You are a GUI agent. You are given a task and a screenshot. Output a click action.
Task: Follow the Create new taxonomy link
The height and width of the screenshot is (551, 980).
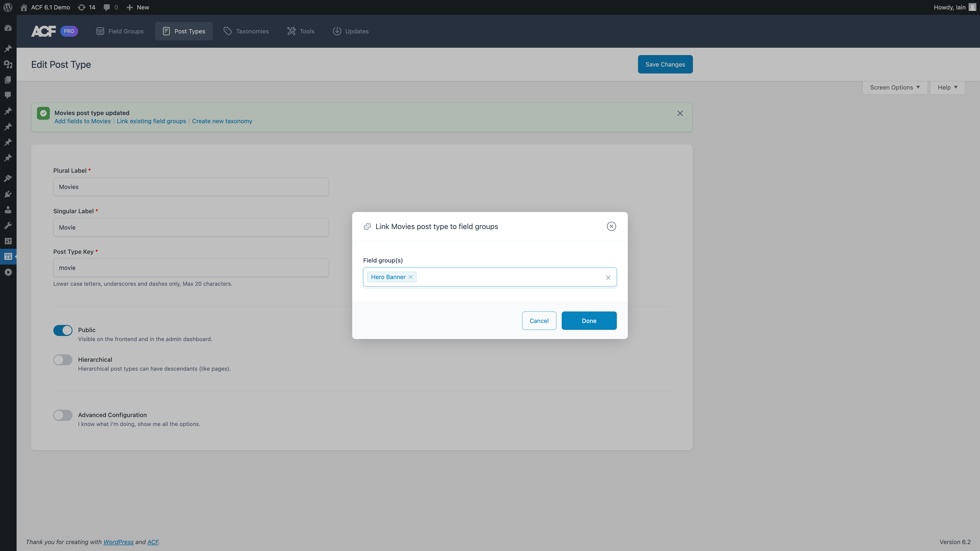[x=222, y=121]
